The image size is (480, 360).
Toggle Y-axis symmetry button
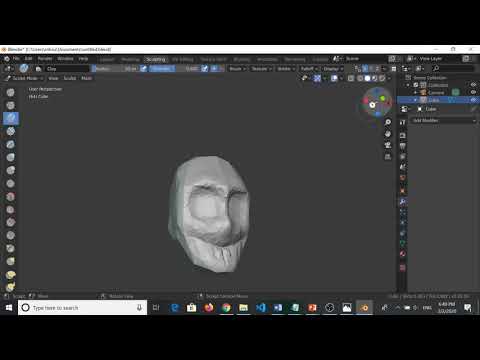[371, 69]
